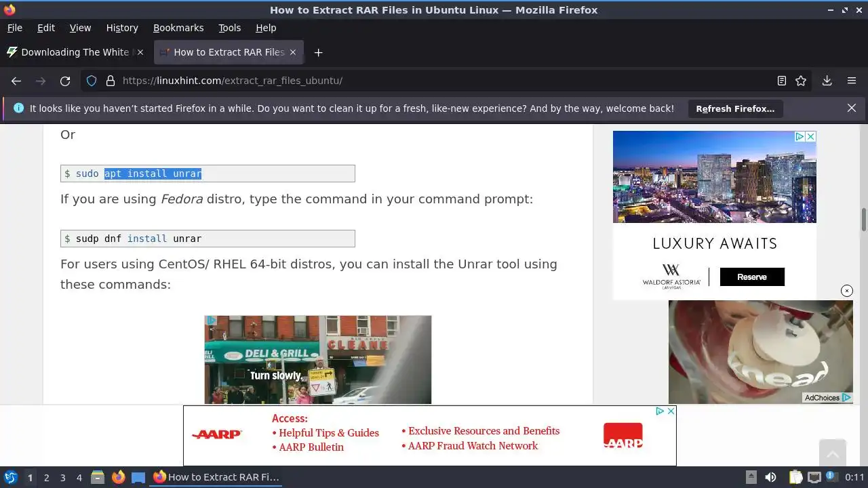Click the Refresh Firefox… button

click(x=735, y=108)
